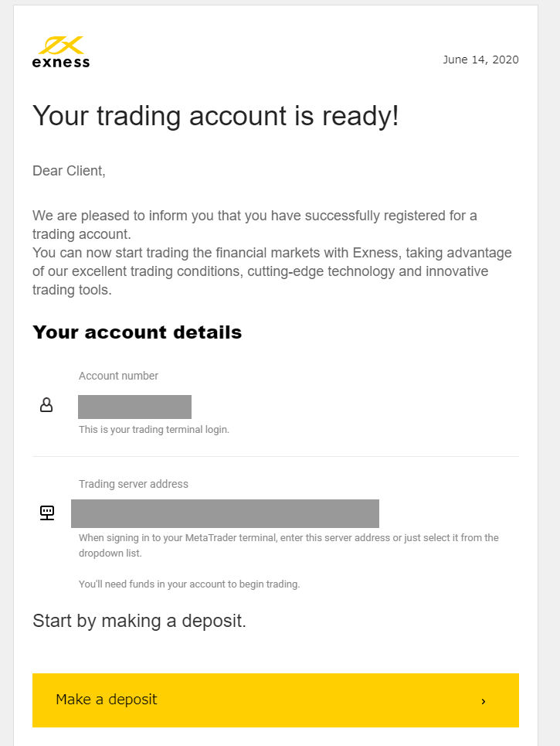Select the redacted trading server address

click(225, 513)
